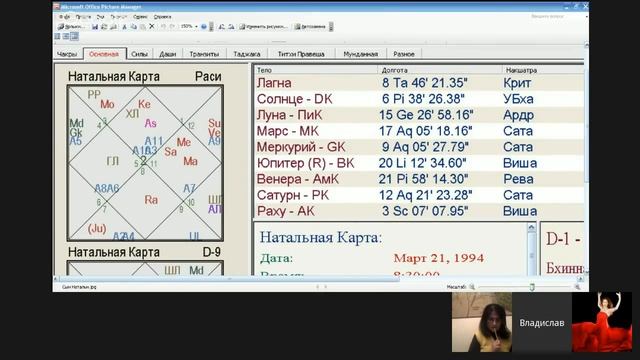Image resolution: width=640 pixels, height=360 pixels.
Task: Open the 150% zoom dropdown arrow
Action: (196, 27)
